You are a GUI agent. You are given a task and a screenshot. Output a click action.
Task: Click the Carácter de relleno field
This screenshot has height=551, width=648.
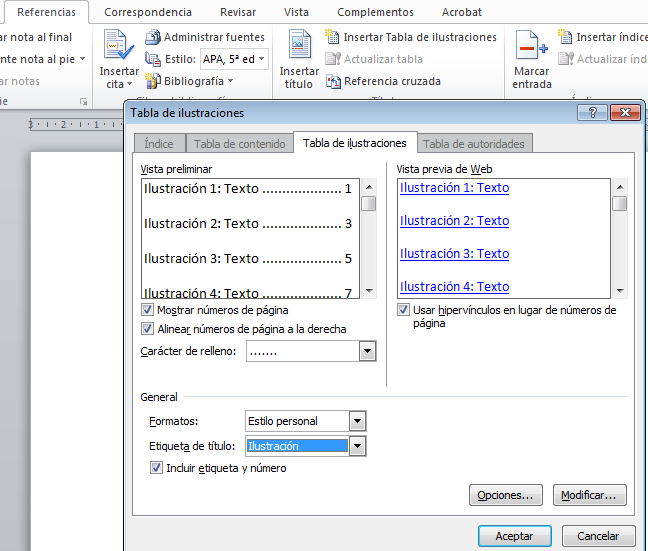(x=303, y=351)
